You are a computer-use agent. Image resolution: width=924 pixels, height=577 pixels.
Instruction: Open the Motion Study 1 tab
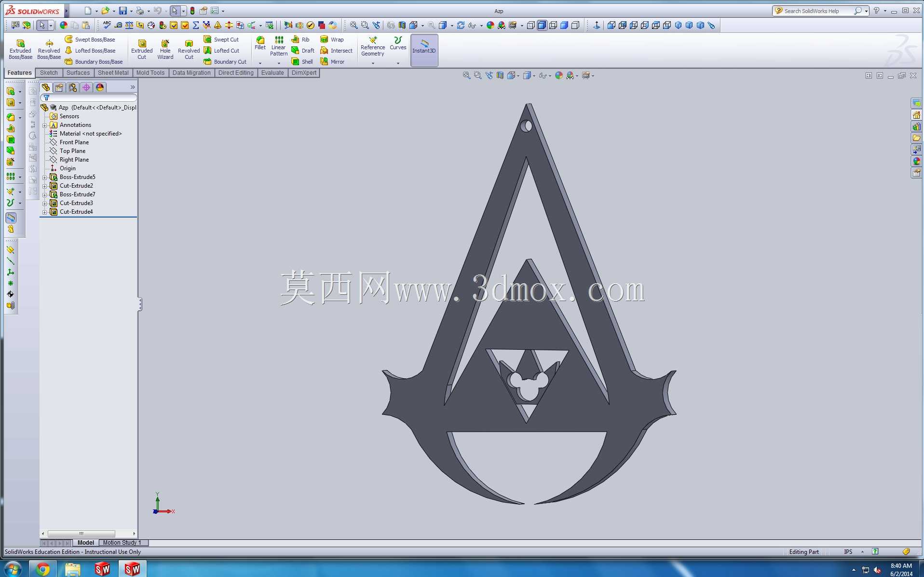pyautogui.click(x=123, y=543)
